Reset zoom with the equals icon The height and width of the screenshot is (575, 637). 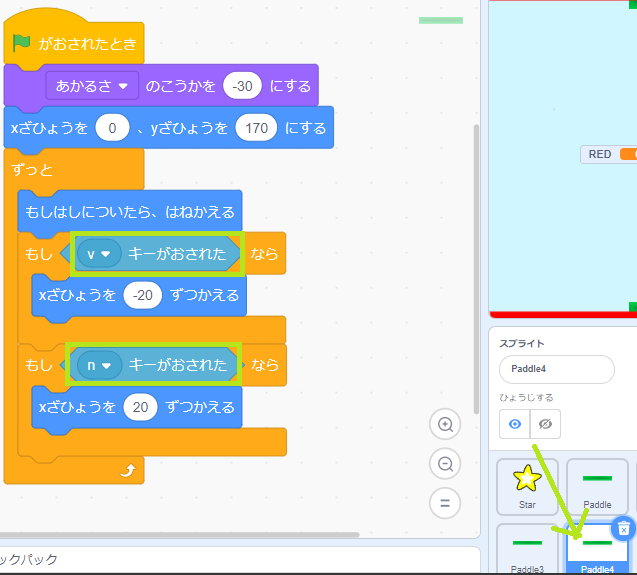(445, 503)
